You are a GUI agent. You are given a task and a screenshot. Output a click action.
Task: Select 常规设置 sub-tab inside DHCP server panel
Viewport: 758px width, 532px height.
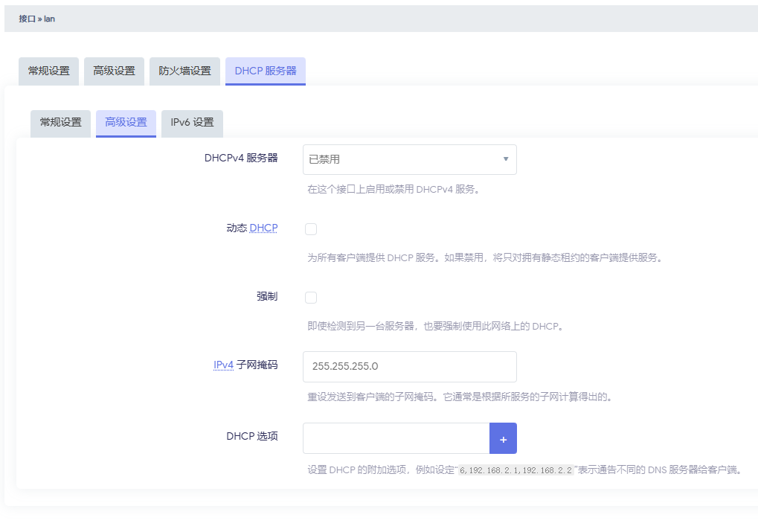(60, 123)
